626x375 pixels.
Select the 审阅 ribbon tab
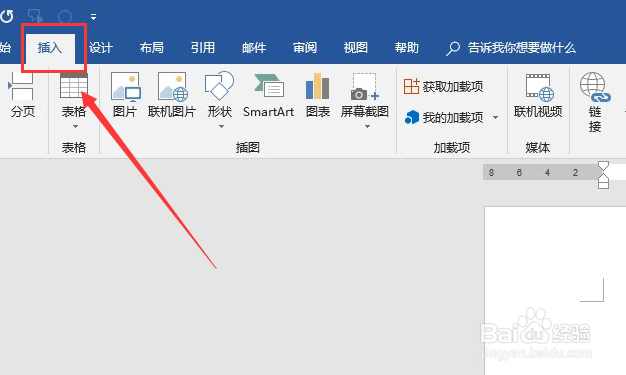(305, 48)
